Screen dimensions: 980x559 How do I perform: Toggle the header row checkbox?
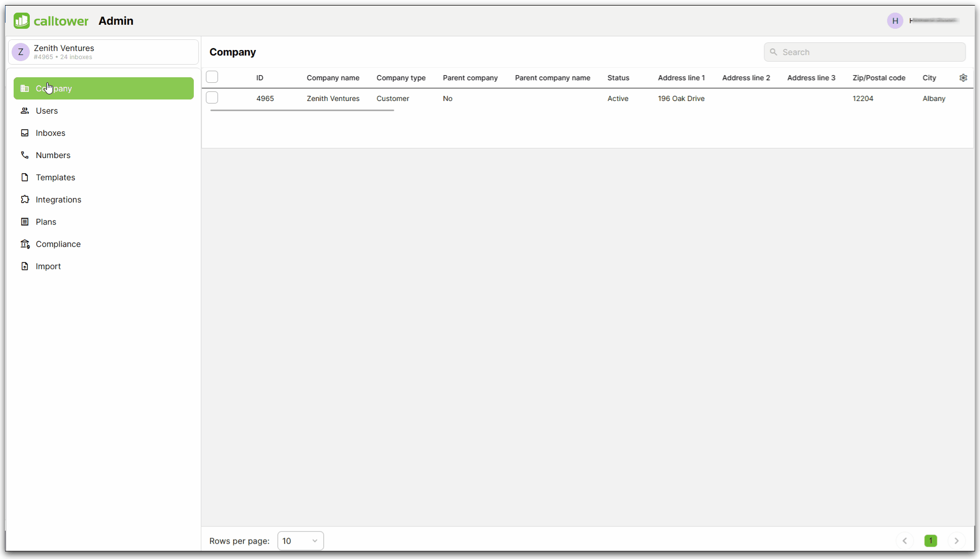[212, 77]
